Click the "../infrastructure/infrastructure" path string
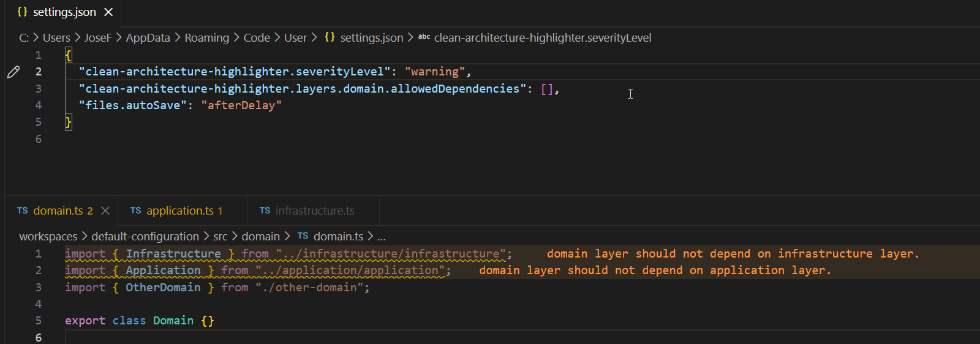 391,254
